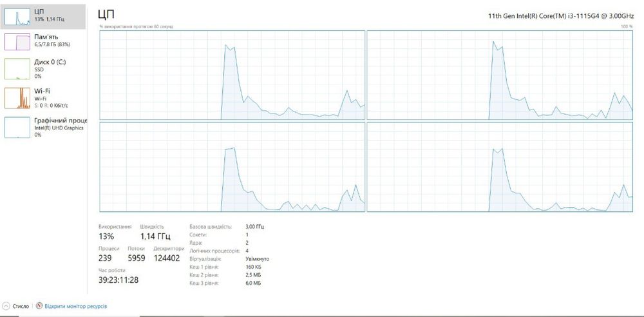The height and width of the screenshot is (317, 644).
Task: Open the Графічний процесор label in sidebar
Action: 61,120
